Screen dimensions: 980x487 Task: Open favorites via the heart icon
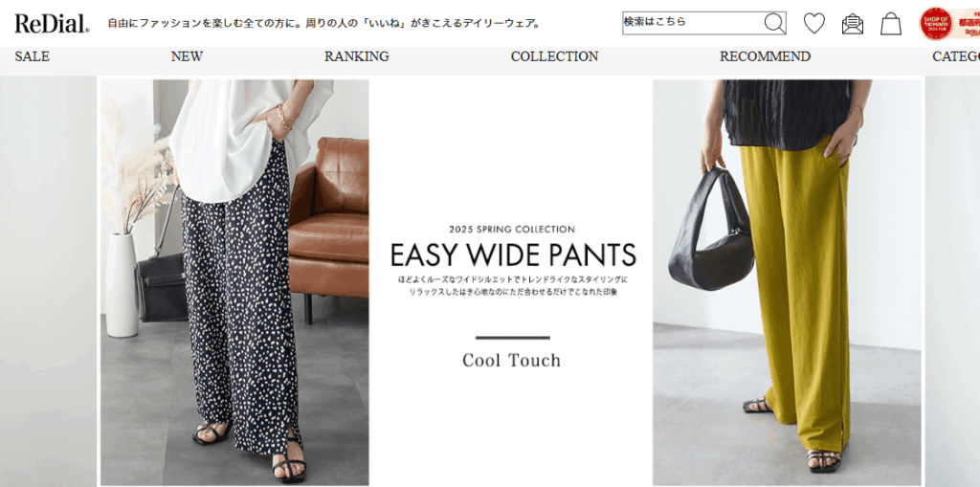coord(813,24)
